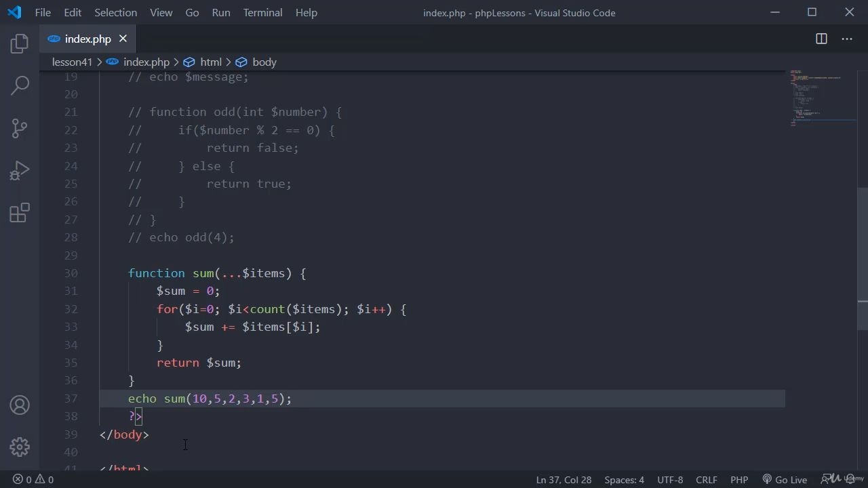Screen dimensions: 868x488
Task: Open the Selection menu
Action: pos(115,12)
